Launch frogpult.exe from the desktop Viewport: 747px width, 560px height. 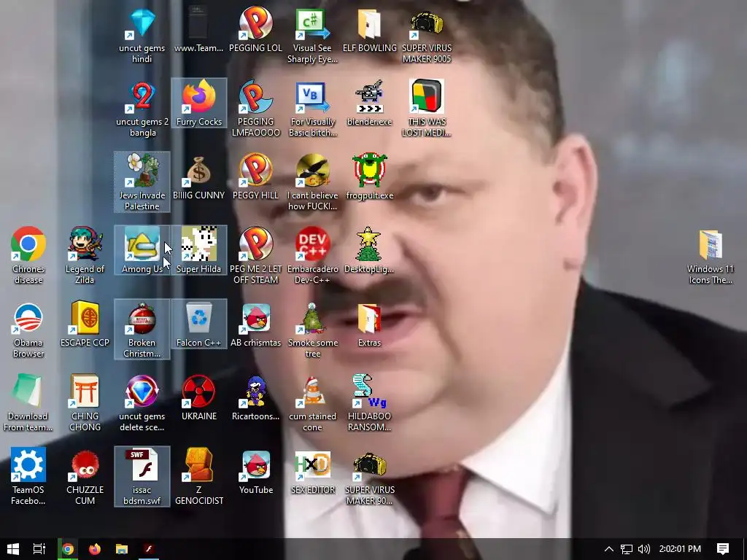pos(370,177)
